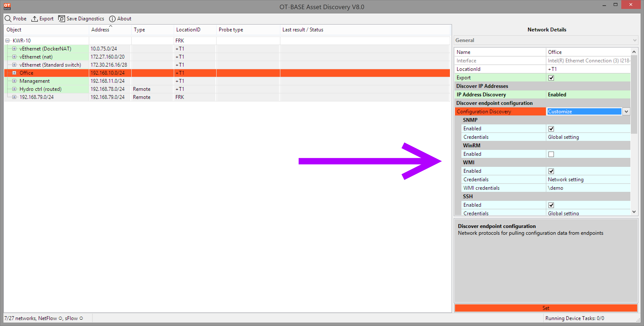
Task: Open the Configuration Discovery dropdown arrow
Action: [626, 112]
